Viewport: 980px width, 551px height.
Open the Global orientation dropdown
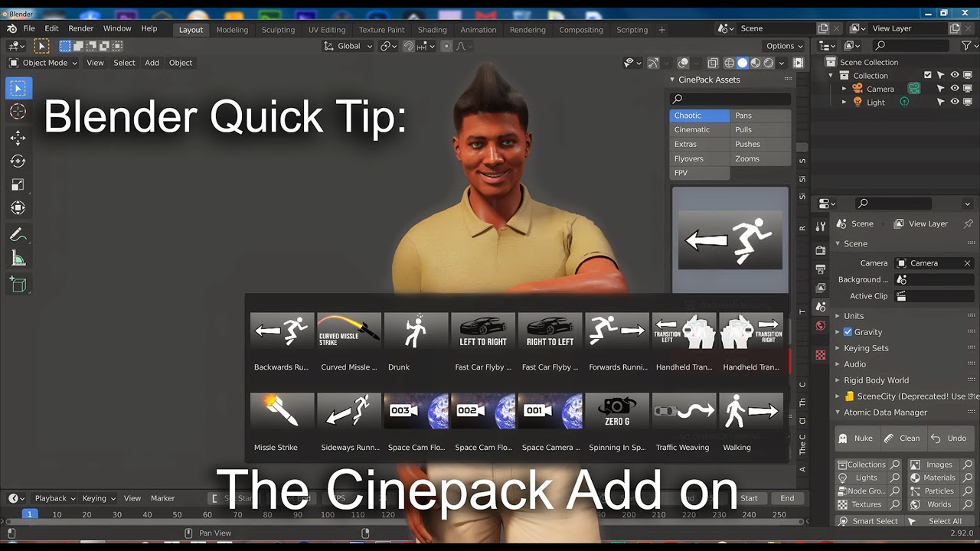[x=348, y=46]
